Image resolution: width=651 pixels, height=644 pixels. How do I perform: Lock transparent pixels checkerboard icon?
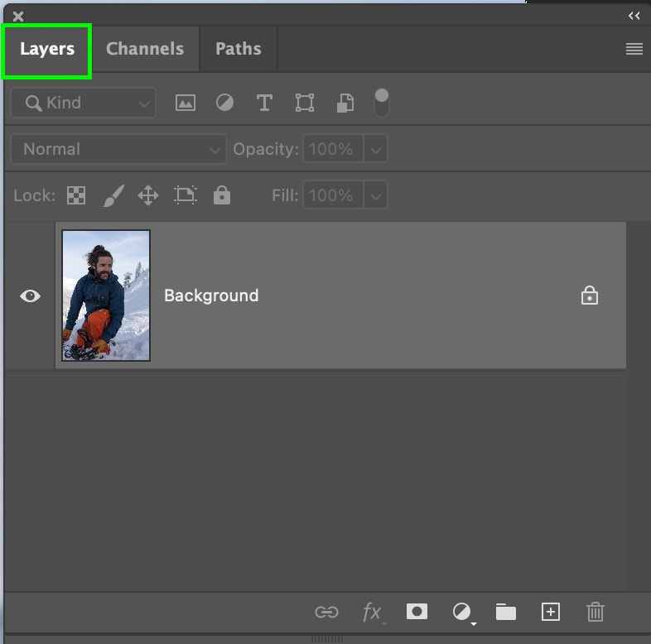point(76,195)
